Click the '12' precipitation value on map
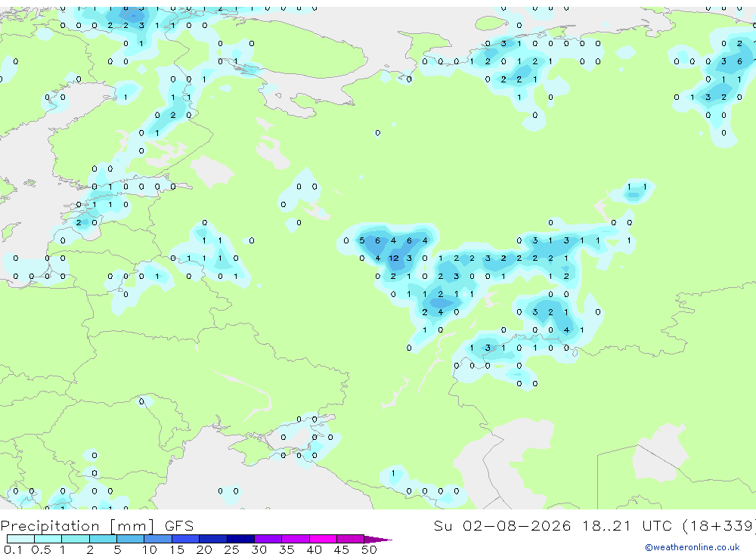Viewport: 756px width, 554px height. pos(394,258)
